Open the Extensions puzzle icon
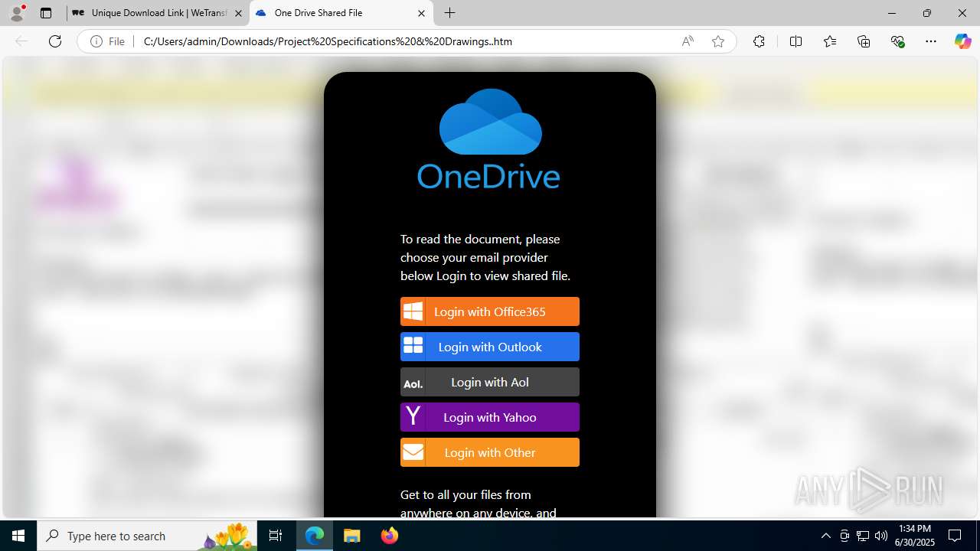980x551 pixels. pos(759,41)
